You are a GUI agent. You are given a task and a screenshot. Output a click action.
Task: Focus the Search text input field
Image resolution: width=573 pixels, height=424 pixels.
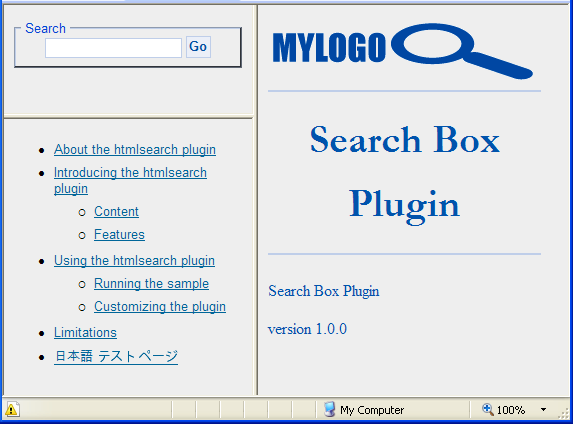pyautogui.click(x=113, y=48)
